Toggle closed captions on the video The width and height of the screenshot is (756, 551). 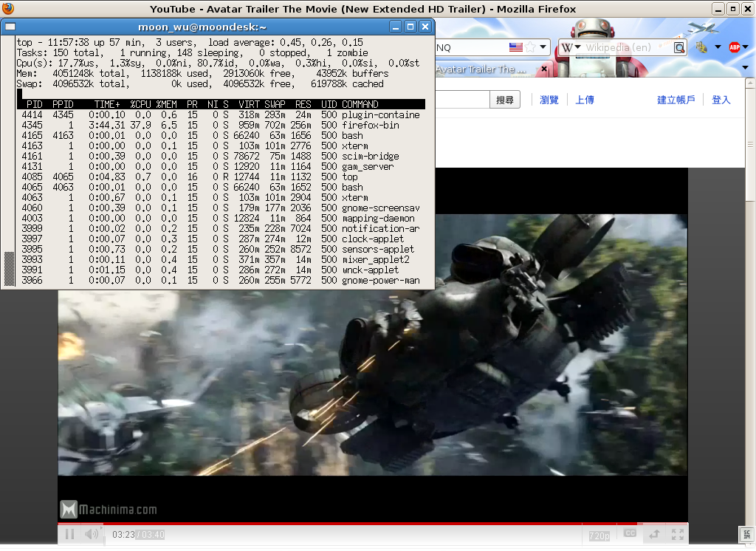(x=630, y=533)
